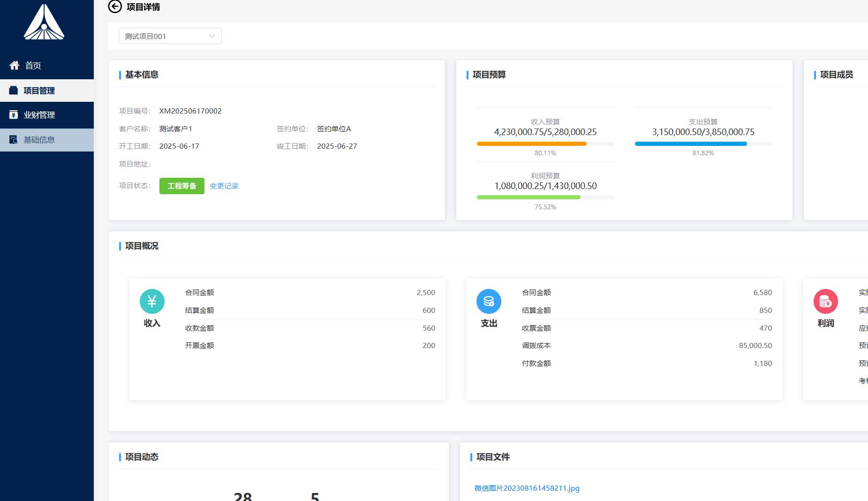Viewport: 868px width, 501px height.
Task: Click the 基础信息 info icon
Action: pyautogui.click(x=14, y=140)
